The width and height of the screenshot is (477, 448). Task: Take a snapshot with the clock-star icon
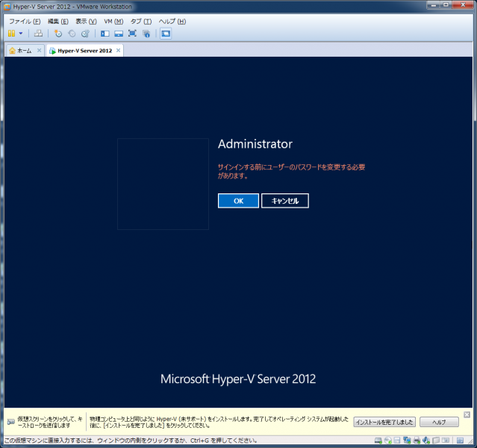coord(57,33)
